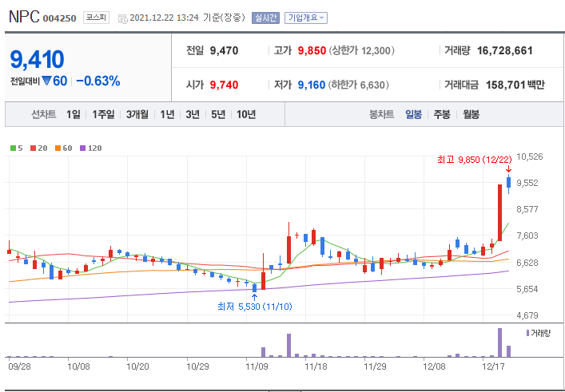Click the 시가 value 9,740
The image size is (565, 392).
tap(224, 85)
